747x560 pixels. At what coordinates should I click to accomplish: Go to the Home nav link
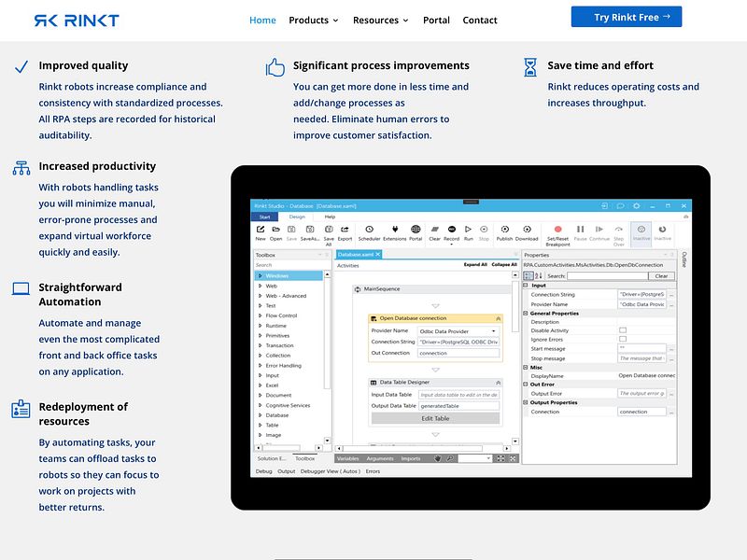(262, 20)
